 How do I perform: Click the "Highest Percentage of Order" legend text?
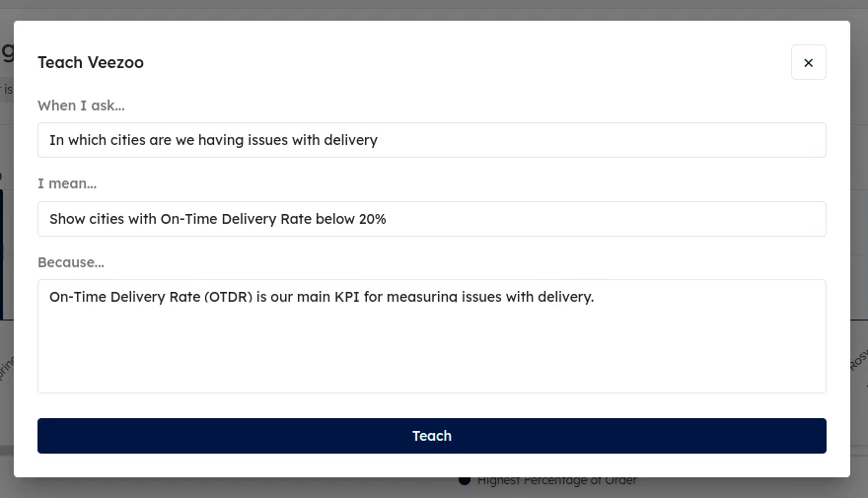(557, 480)
